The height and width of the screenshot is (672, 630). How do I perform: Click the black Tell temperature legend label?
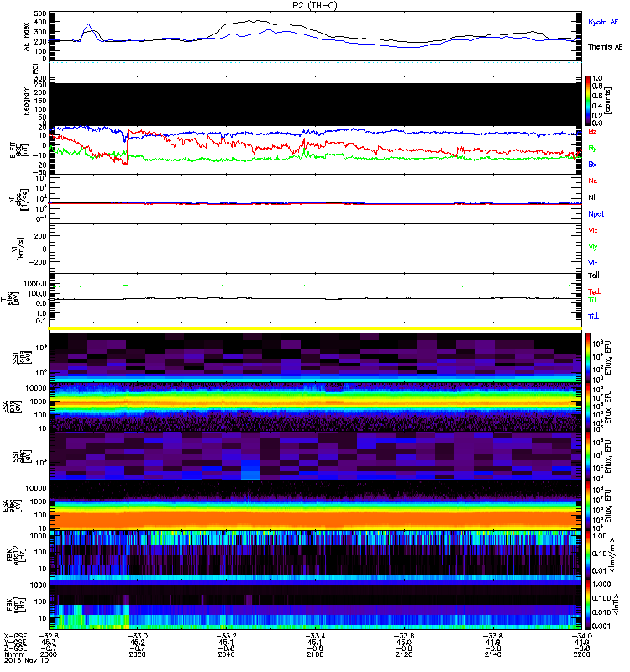point(593,276)
